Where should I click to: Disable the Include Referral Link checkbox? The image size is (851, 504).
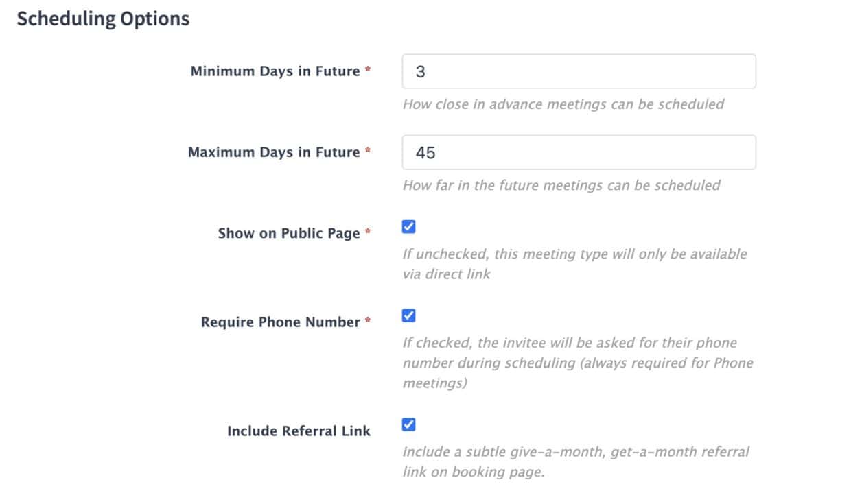408,425
